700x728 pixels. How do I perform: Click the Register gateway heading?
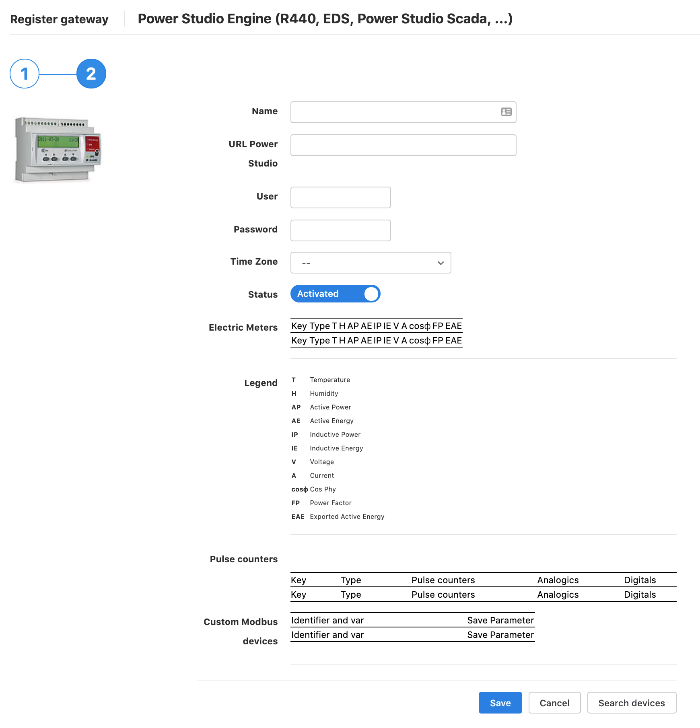click(x=59, y=19)
